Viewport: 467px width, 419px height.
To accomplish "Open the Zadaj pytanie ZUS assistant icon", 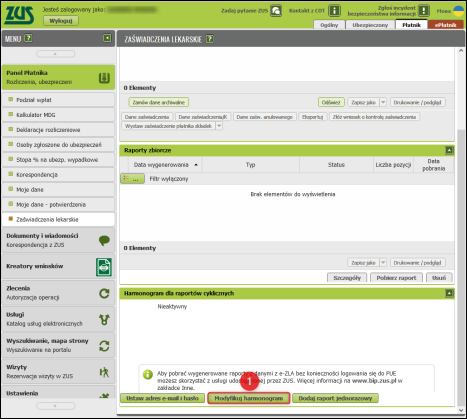I will tap(276, 11).
